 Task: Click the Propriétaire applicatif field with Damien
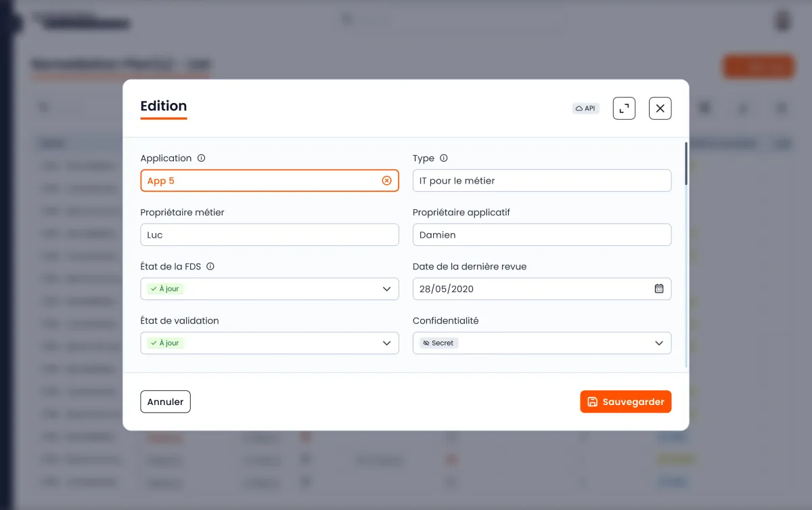pos(541,235)
